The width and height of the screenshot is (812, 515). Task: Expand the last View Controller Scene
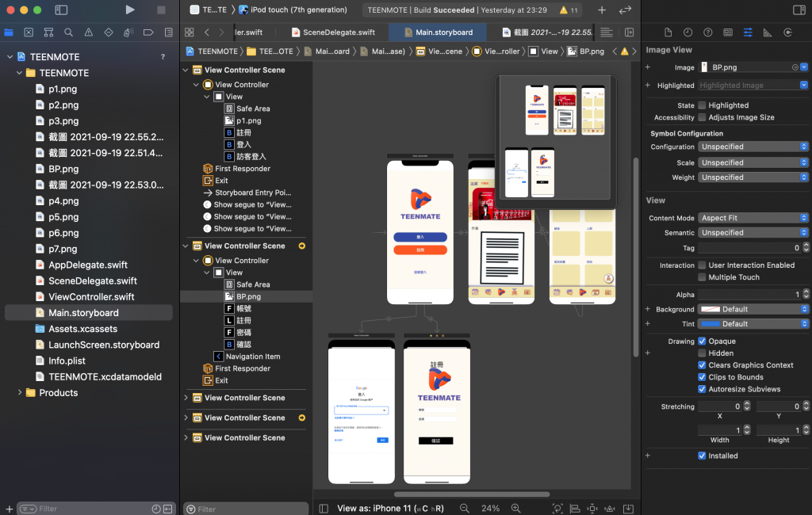click(x=186, y=437)
